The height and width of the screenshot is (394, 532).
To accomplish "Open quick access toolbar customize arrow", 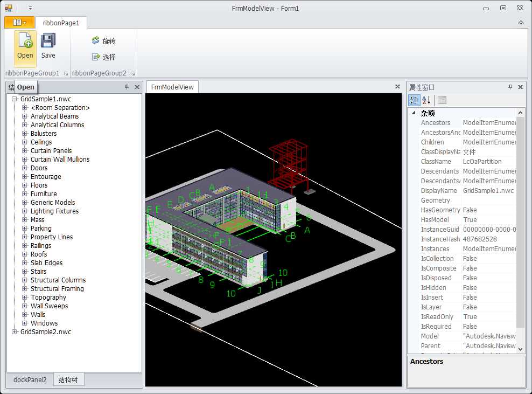I will click(30, 8).
